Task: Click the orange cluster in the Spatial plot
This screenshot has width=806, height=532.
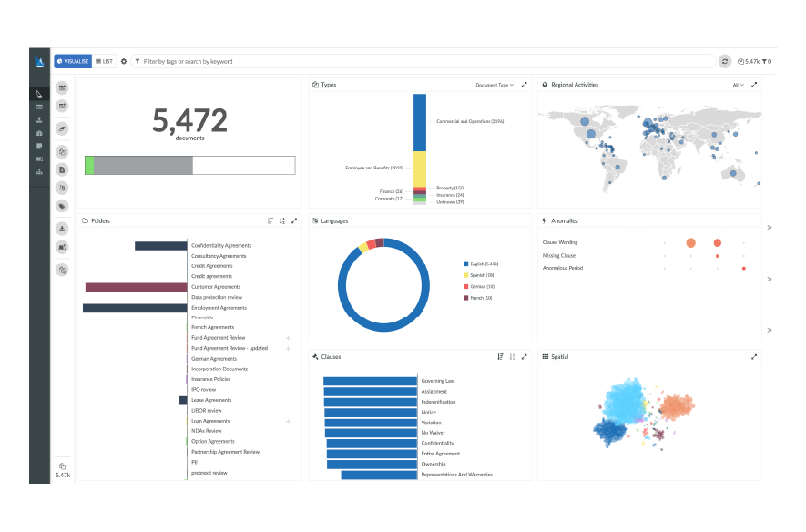Action: tap(677, 405)
